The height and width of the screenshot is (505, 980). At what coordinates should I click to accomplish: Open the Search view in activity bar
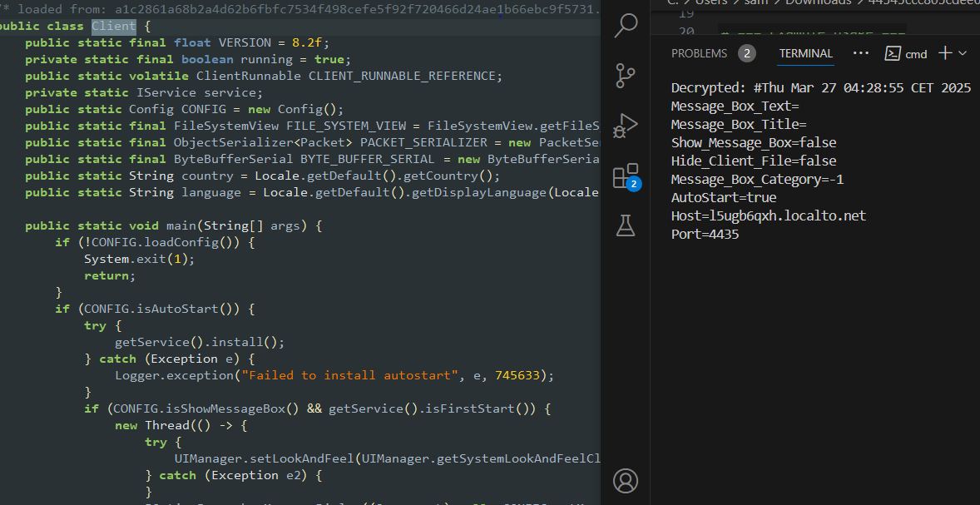click(x=626, y=27)
